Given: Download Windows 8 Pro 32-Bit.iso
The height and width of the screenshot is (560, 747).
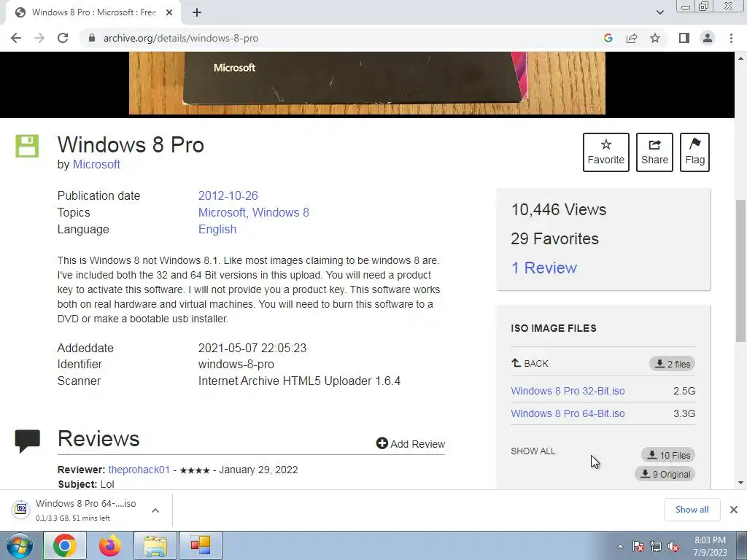Looking at the screenshot, I should coord(568,391).
